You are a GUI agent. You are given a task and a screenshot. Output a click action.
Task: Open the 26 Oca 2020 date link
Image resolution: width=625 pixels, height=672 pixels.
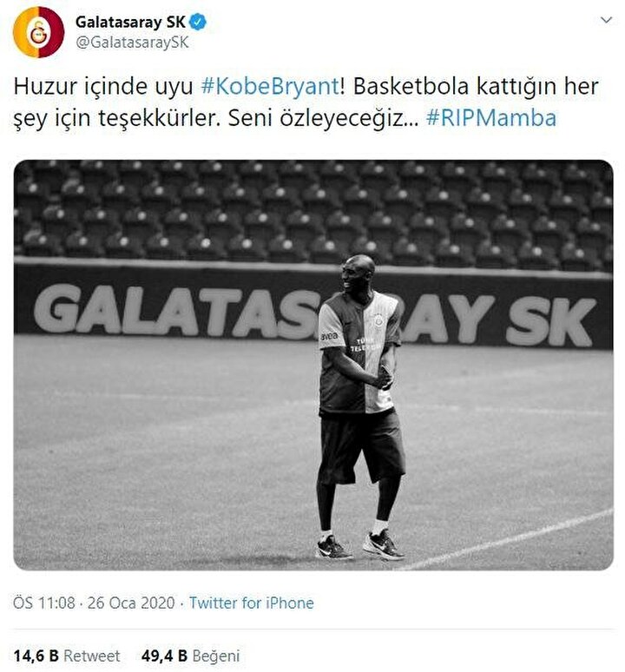(131, 603)
